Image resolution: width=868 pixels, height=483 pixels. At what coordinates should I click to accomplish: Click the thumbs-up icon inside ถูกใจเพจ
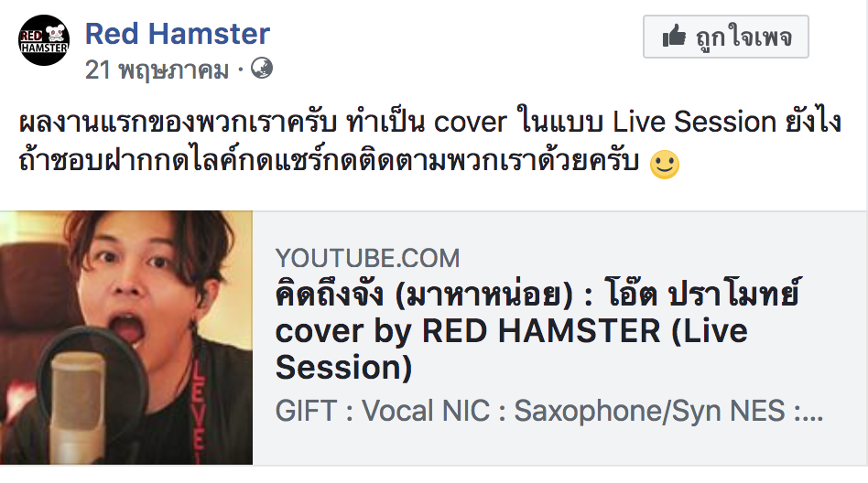674,37
